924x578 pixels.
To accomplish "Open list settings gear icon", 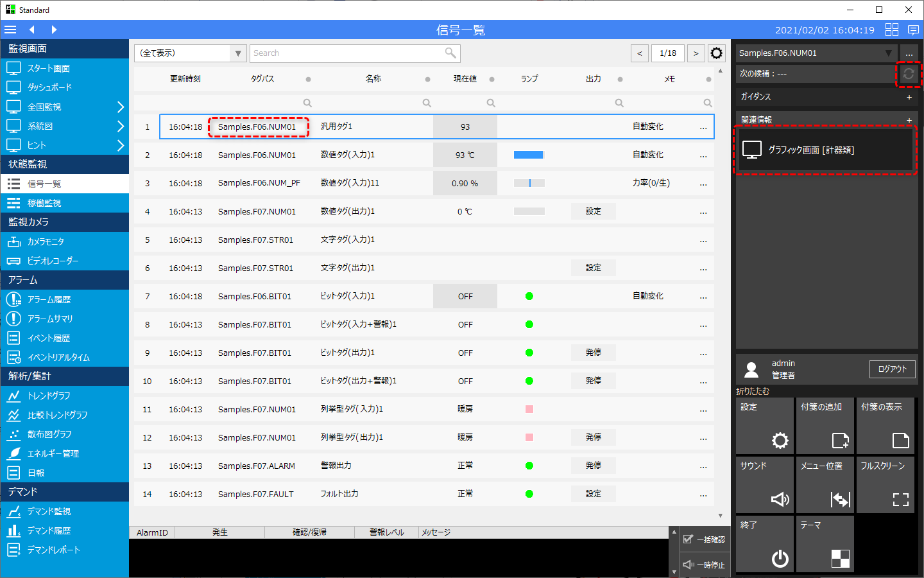I will [x=716, y=53].
